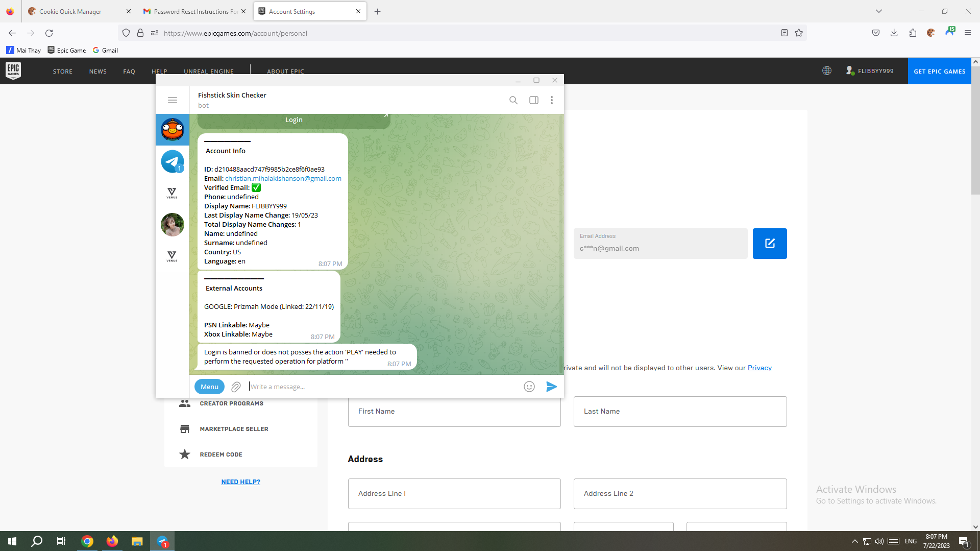Image resolution: width=980 pixels, height=551 pixels.
Task: Click Login inline button in chat
Action: coord(293,120)
